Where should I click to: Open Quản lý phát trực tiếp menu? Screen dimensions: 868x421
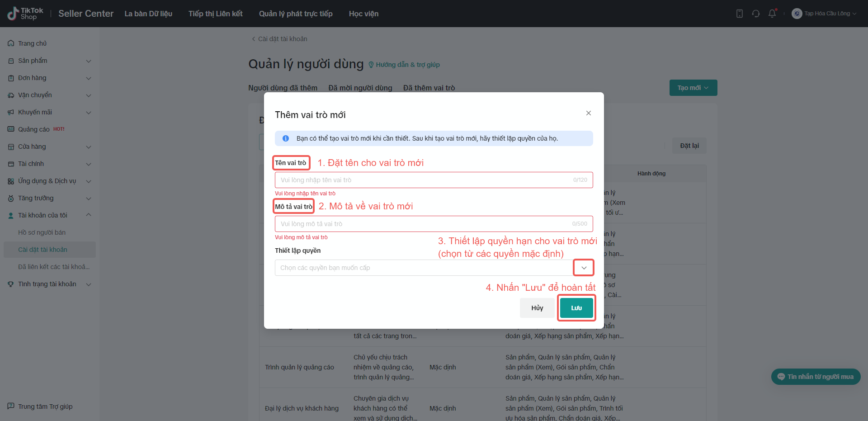[x=296, y=14]
